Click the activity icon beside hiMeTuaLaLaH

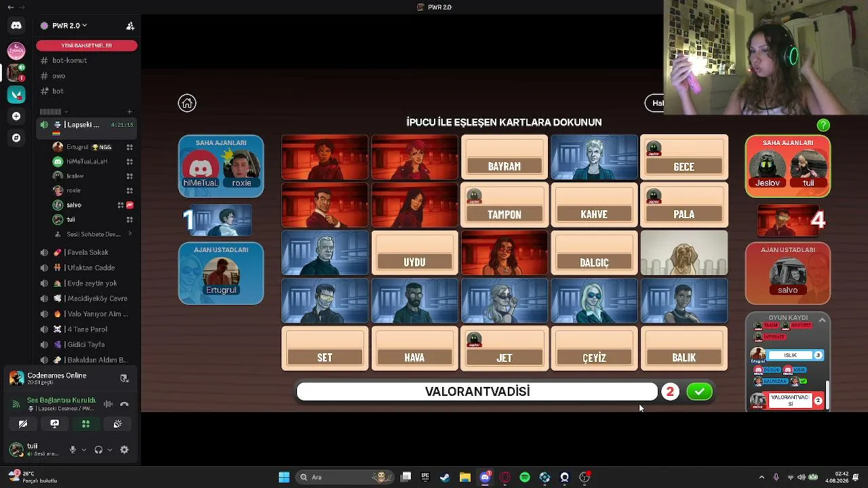coord(130,161)
